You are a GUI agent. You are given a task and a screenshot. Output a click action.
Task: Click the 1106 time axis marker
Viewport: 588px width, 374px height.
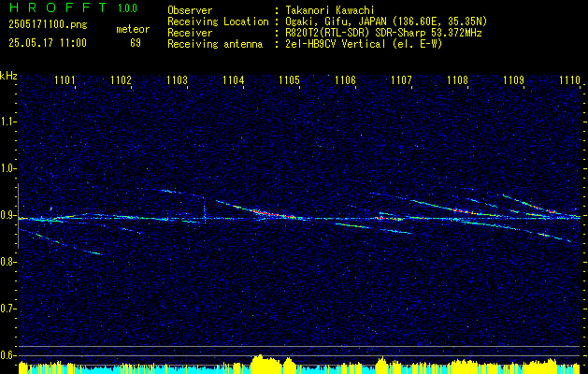345,79
